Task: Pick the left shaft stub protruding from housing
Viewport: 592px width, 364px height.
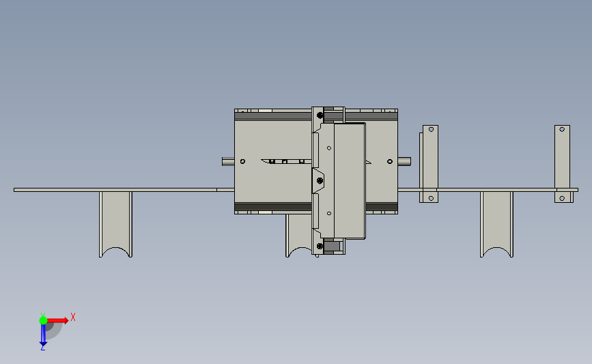Action: [228, 162]
